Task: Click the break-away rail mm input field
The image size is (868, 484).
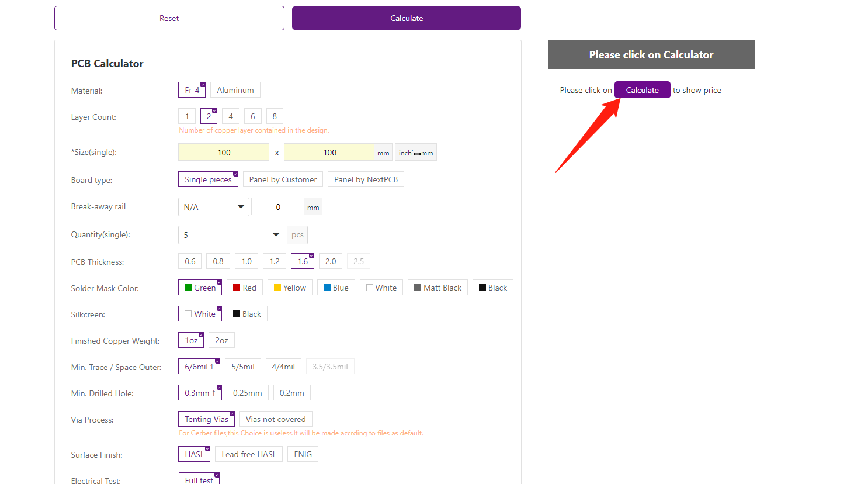Action: 278,207
